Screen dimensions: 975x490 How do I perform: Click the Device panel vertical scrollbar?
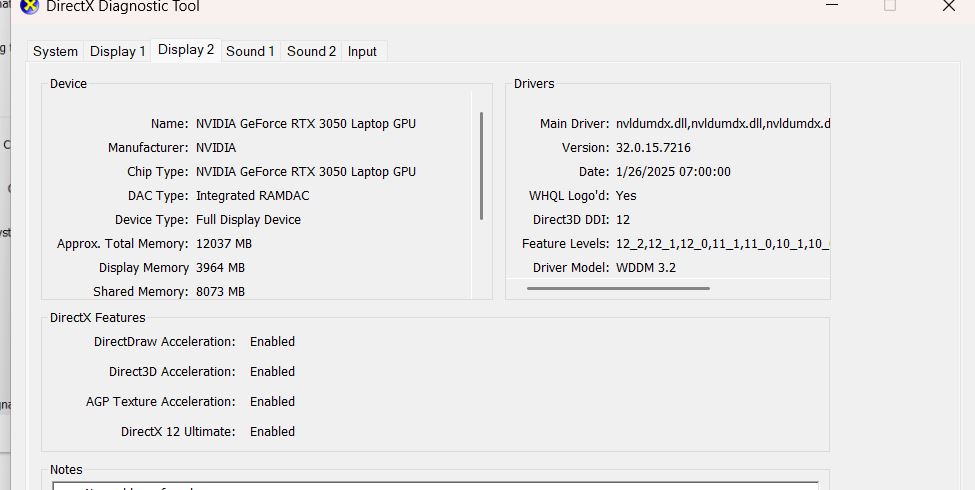coord(481,165)
